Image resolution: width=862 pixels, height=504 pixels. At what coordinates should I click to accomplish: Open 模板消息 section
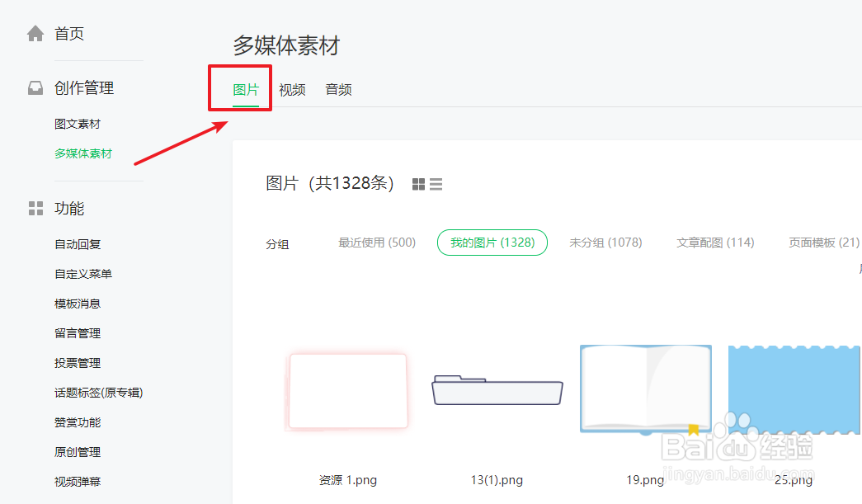click(x=77, y=303)
